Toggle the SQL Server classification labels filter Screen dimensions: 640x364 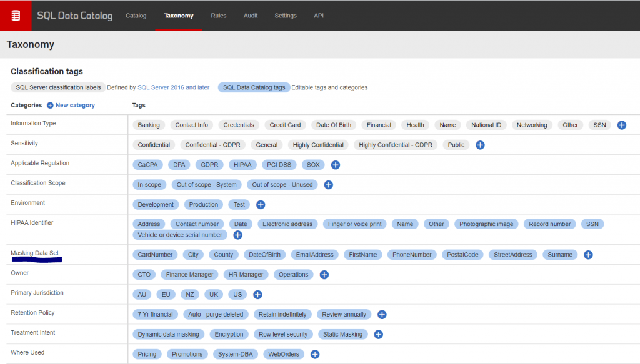57,87
